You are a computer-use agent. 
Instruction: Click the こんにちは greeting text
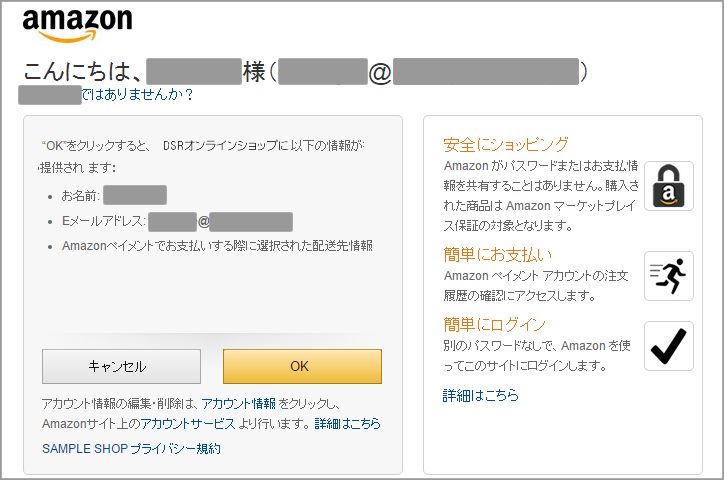click(82, 72)
